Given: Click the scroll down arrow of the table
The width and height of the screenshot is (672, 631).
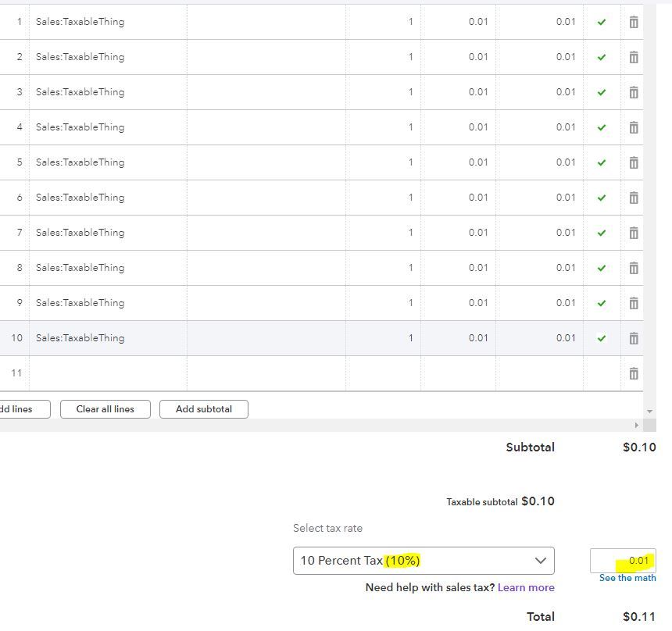Looking at the screenshot, I should (x=649, y=412).
